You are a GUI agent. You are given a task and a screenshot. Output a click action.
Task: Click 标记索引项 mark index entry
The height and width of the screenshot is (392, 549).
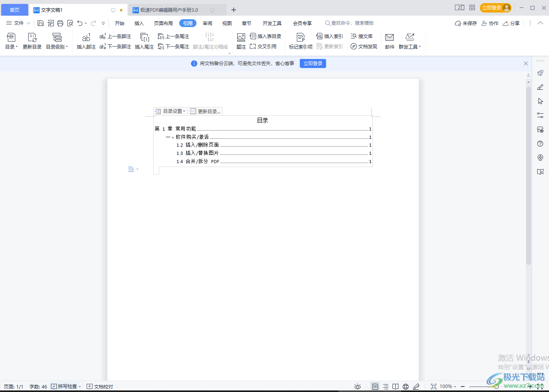(x=301, y=41)
